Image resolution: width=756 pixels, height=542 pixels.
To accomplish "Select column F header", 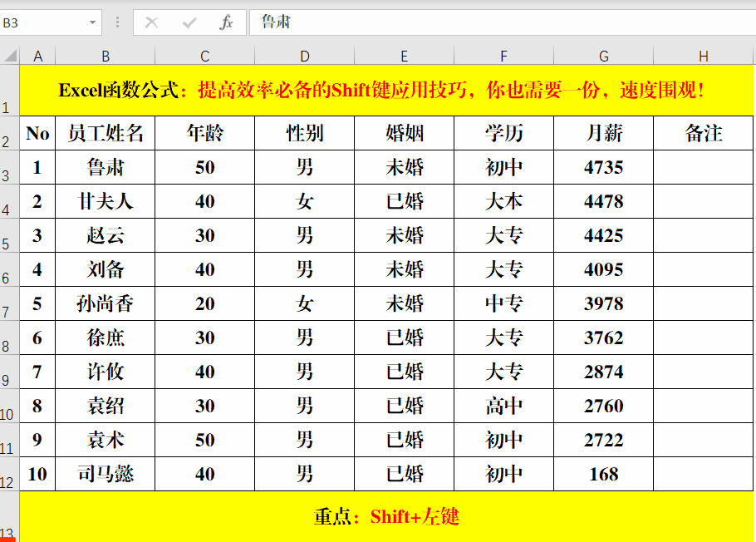I will pos(503,56).
